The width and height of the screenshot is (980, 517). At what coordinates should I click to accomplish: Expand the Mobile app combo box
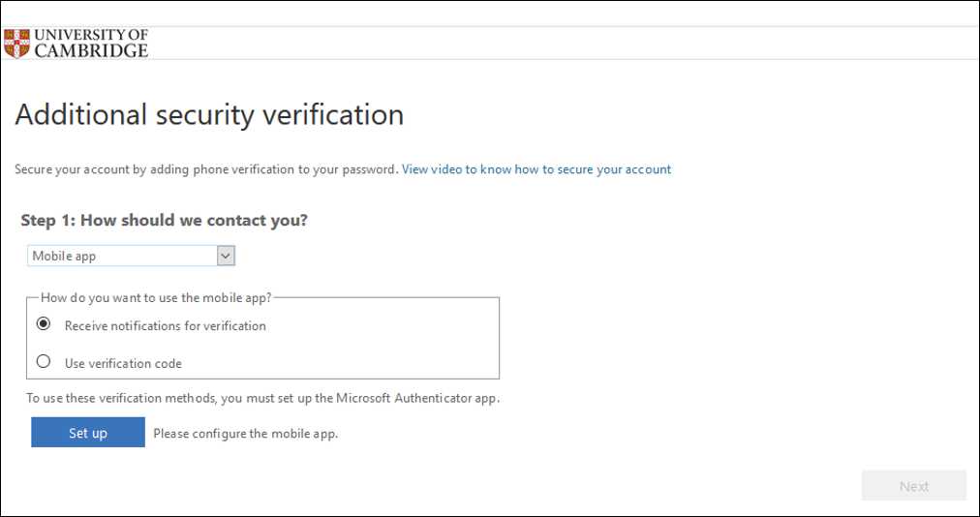coord(132,256)
